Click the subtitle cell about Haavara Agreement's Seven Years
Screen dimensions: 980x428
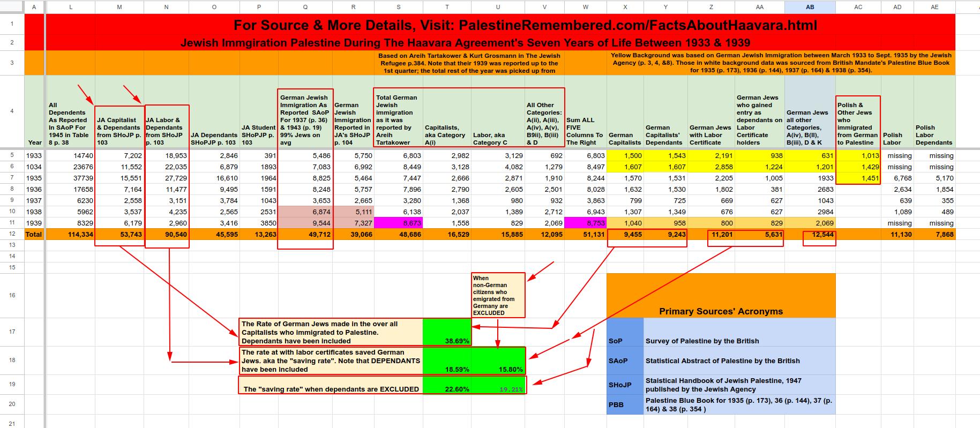(465, 42)
